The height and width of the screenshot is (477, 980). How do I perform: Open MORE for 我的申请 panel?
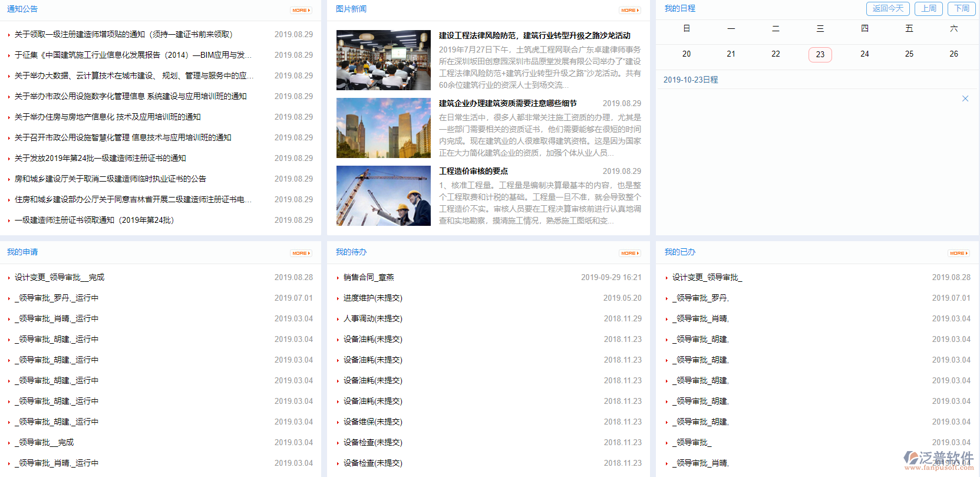coord(301,253)
